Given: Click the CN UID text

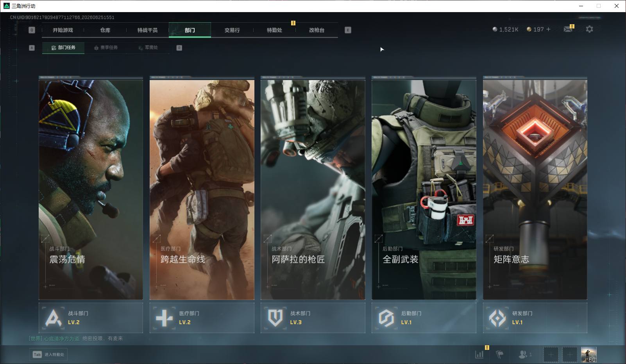Looking at the screenshot, I should 62,18.
